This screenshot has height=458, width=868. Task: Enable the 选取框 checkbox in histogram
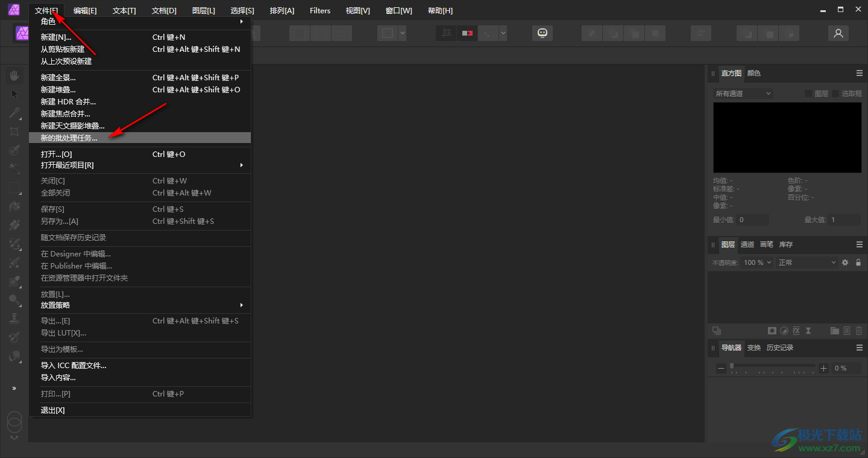point(835,94)
